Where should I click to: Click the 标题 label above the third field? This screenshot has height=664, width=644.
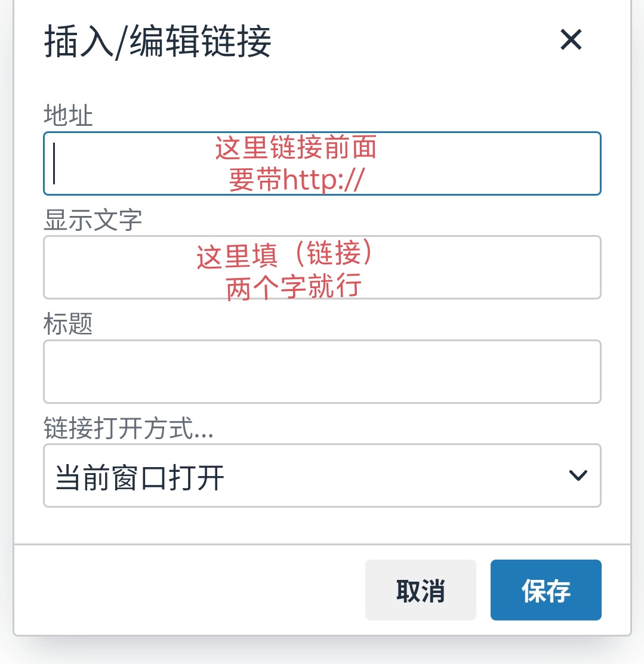[68, 325]
